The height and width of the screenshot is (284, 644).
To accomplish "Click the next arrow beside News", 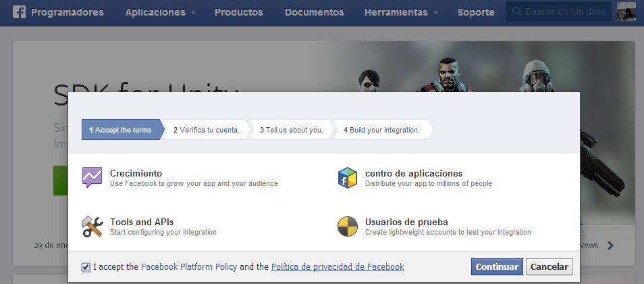I will (610, 245).
